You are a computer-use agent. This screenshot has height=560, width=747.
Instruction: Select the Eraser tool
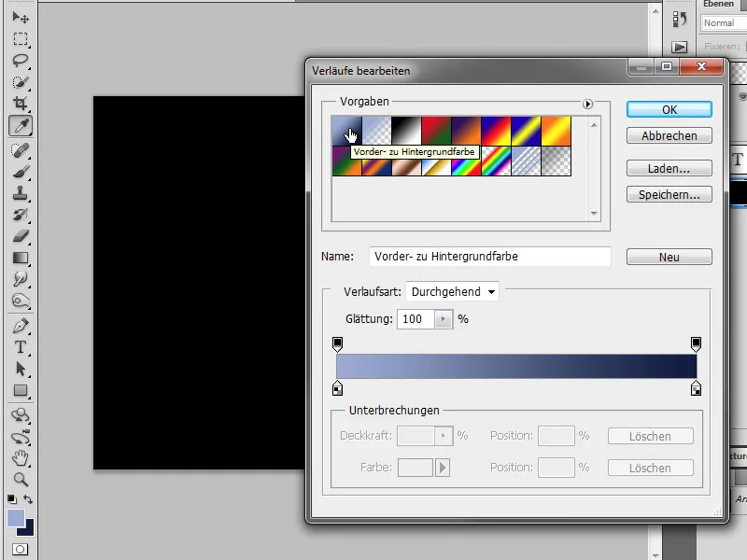pos(20,236)
